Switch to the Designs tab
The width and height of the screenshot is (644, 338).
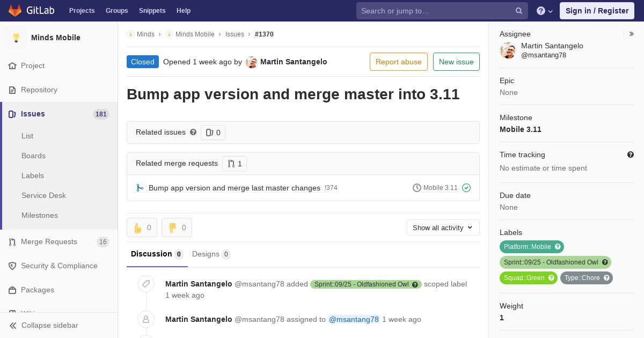click(x=211, y=254)
